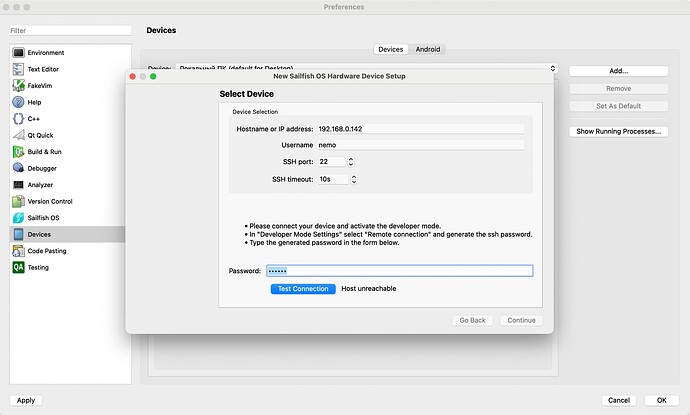Open the Version Control icon
The height and width of the screenshot is (415, 690).
[18, 201]
